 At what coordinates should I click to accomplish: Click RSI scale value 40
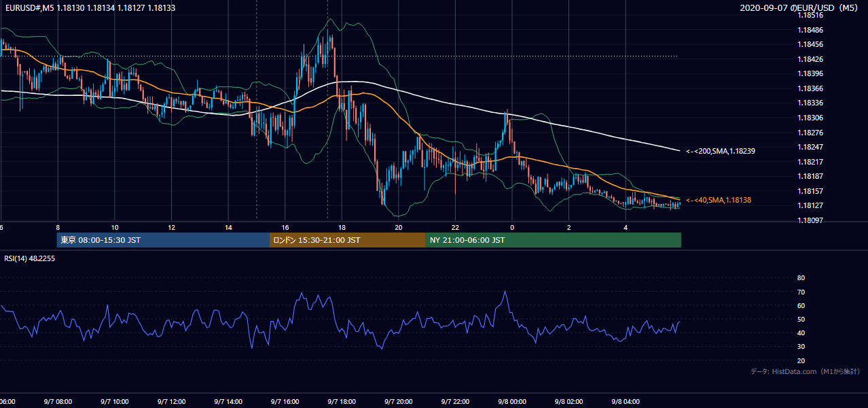coord(801,333)
